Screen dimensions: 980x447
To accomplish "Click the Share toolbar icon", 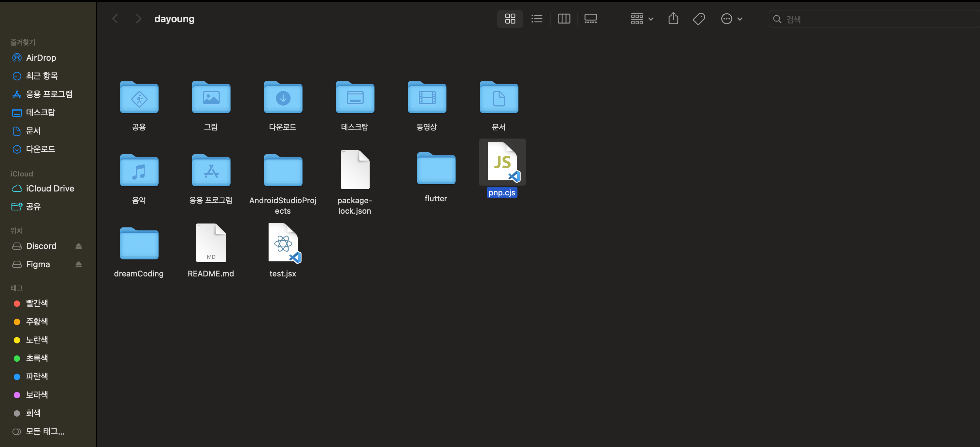I will pyautogui.click(x=673, y=19).
